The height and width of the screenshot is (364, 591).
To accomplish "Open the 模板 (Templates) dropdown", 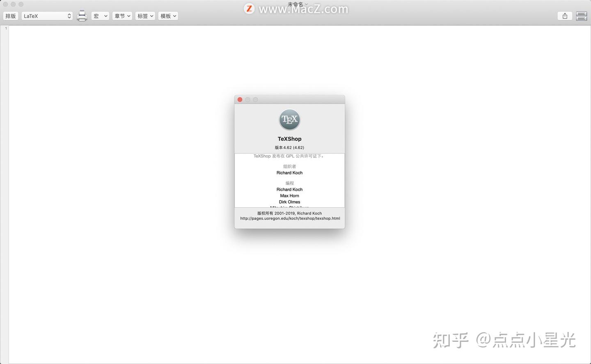I will (168, 16).
